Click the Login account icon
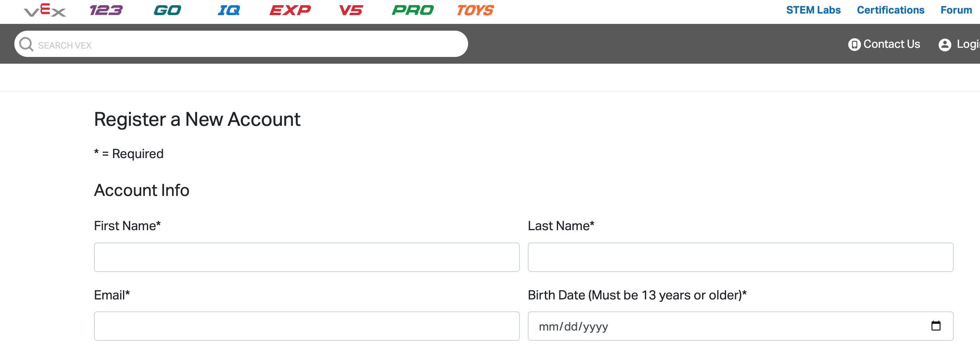The height and width of the screenshot is (352, 980). click(x=945, y=44)
